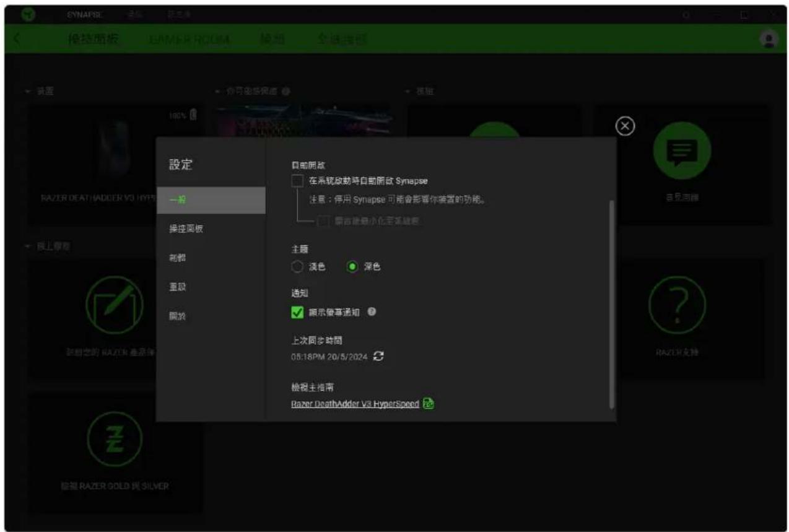Select the 深色 dark theme radio button
This screenshot has width=789, height=532.
[352, 267]
